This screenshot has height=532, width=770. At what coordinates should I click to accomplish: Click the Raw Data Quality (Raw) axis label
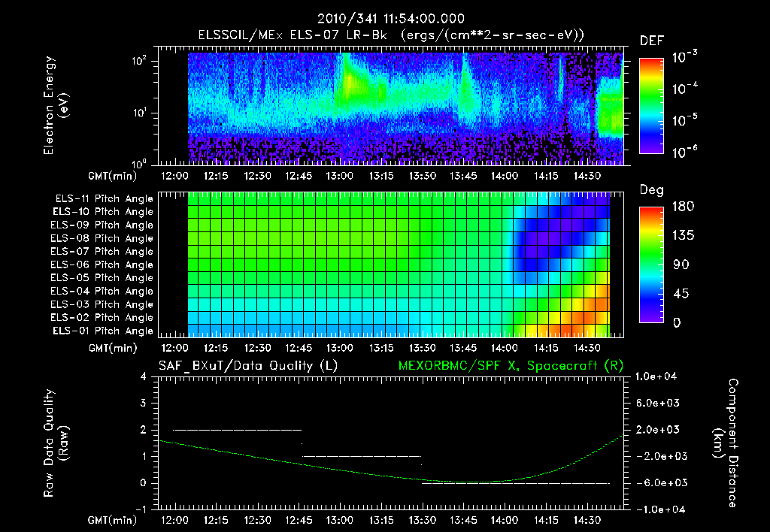[x=56, y=443]
